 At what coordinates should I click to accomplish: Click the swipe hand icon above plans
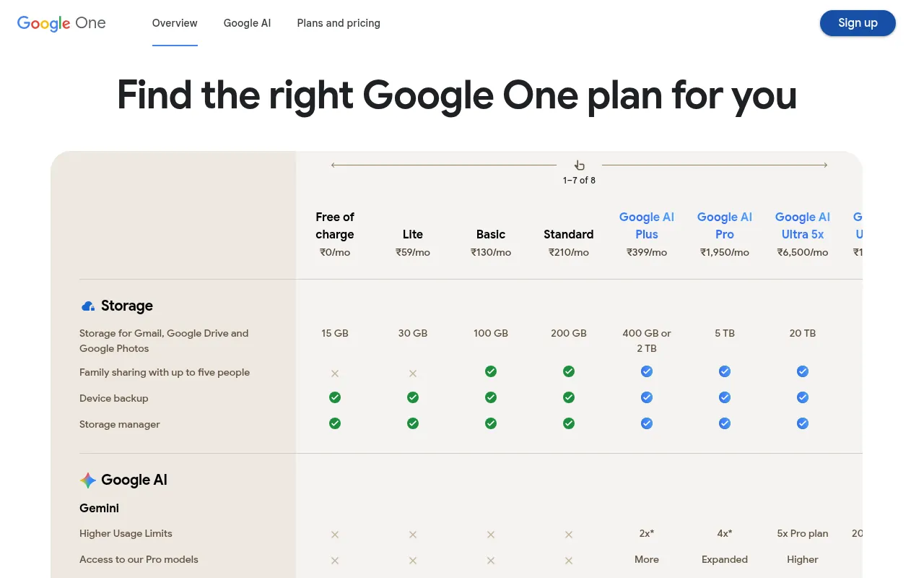coord(579,165)
